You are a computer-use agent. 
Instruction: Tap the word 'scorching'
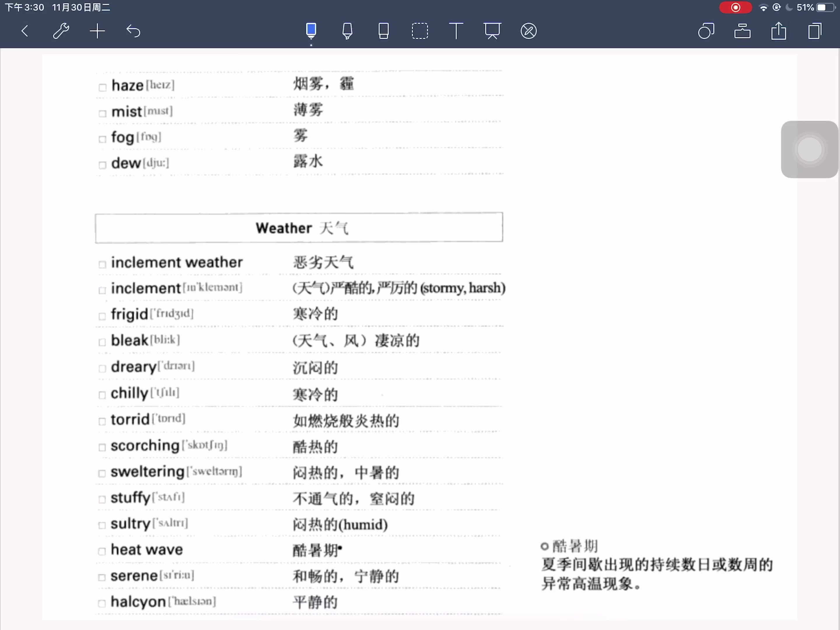pyautogui.click(x=145, y=446)
